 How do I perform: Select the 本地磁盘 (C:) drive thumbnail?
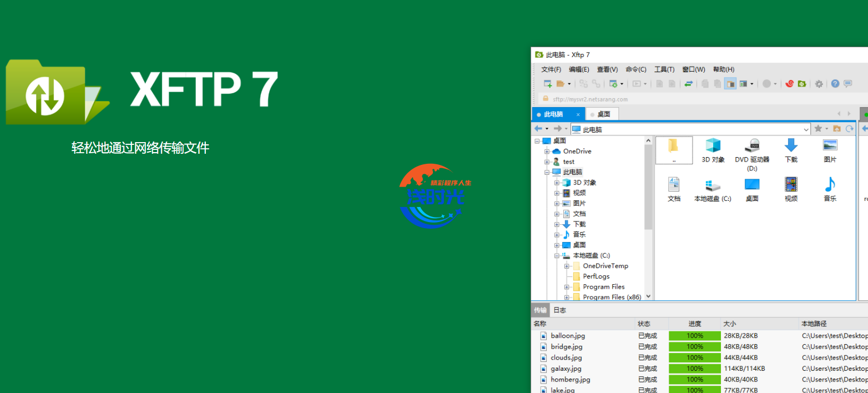pos(713,189)
